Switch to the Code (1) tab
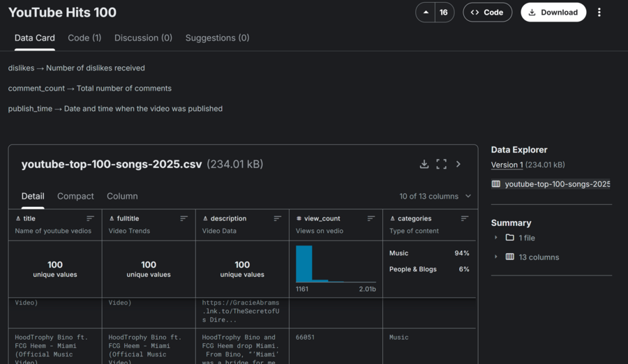 pos(84,38)
